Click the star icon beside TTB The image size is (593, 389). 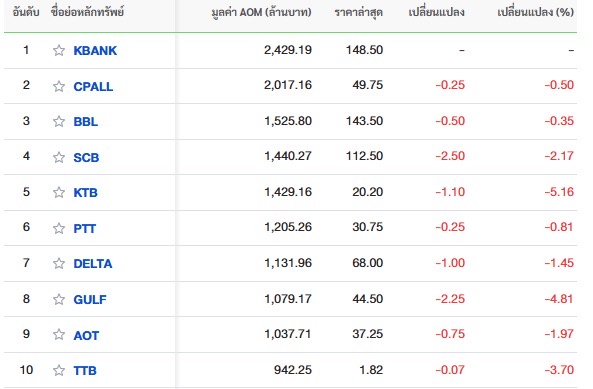(59, 370)
